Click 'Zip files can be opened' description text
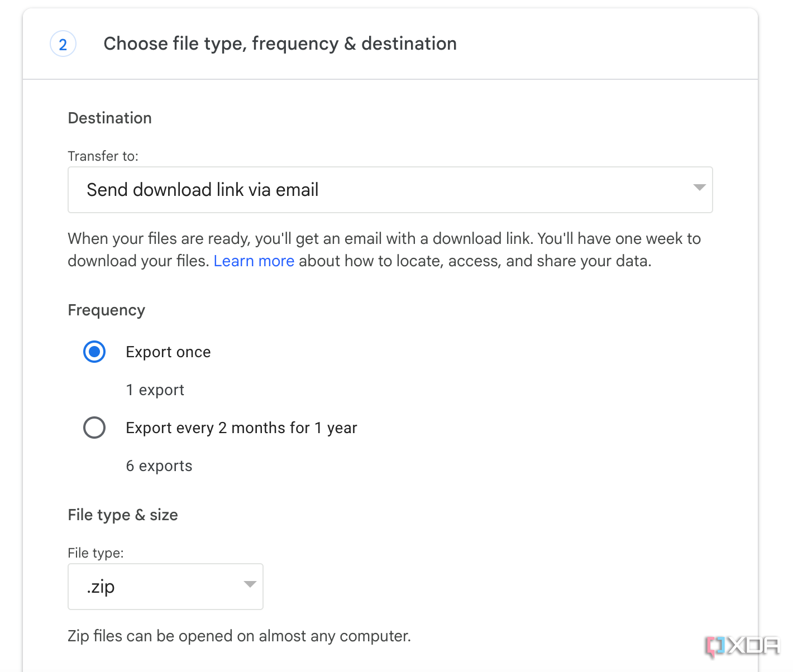 tap(239, 636)
